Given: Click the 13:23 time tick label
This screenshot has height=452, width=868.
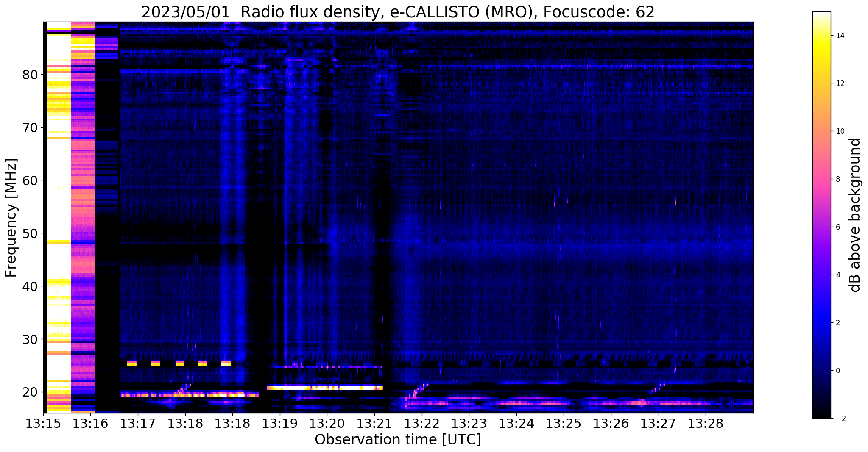Looking at the screenshot, I should pos(469,424).
